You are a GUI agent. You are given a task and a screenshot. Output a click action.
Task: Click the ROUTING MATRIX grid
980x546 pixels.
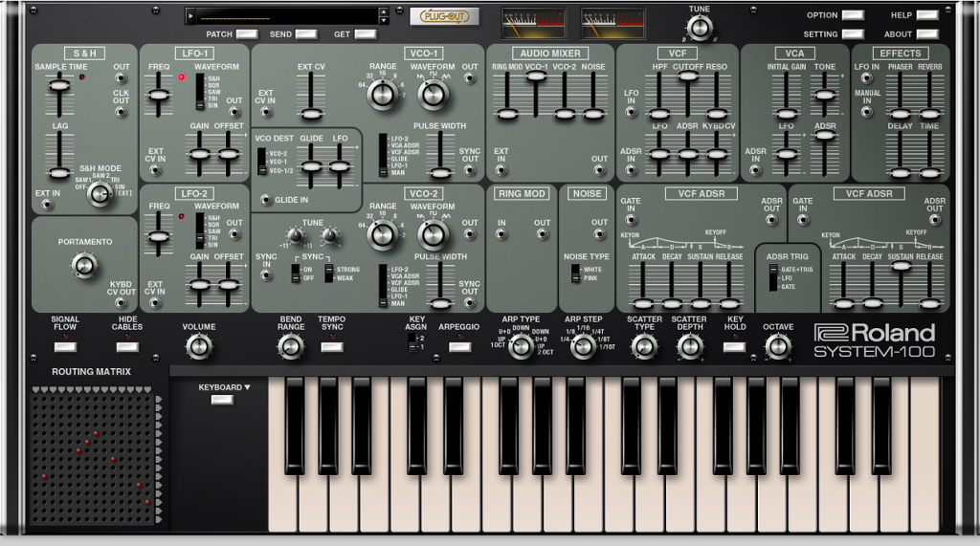click(x=93, y=459)
